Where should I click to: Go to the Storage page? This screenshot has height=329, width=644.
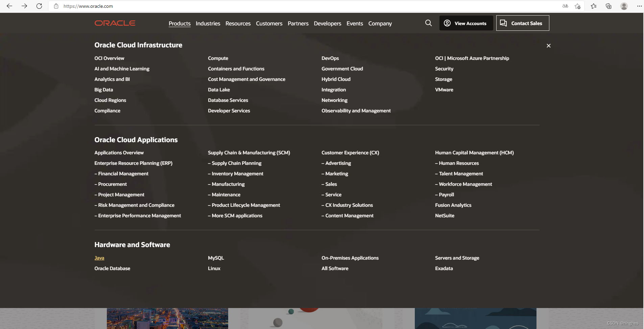click(x=444, y=79)
